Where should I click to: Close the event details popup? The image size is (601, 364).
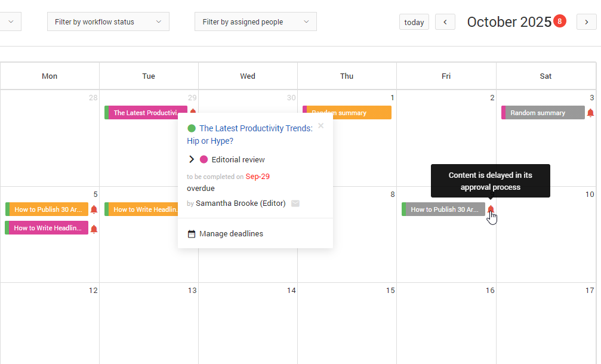tap(321, 126)
